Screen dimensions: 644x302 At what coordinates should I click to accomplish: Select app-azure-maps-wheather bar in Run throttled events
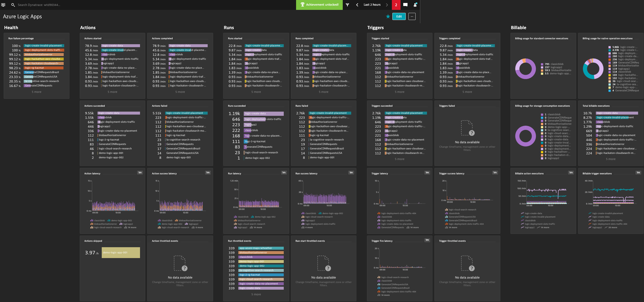click(x=261, y=248)
